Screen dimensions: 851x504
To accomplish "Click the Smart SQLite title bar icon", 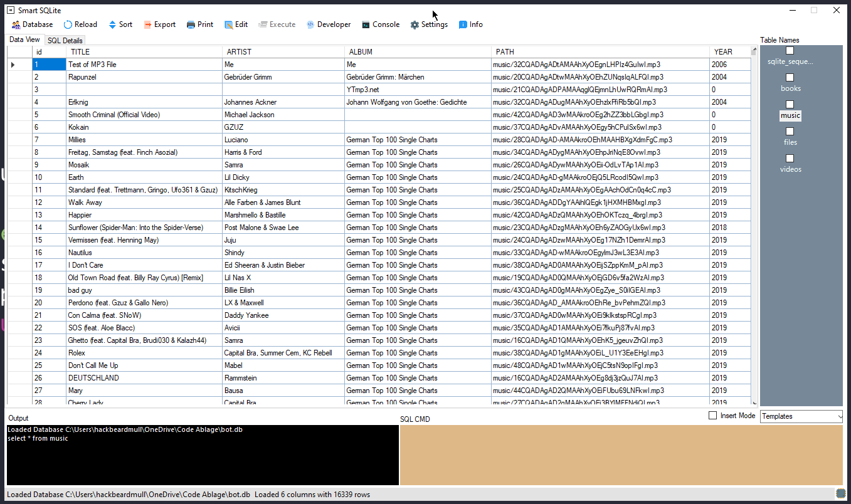I will (x=11, y=10).
